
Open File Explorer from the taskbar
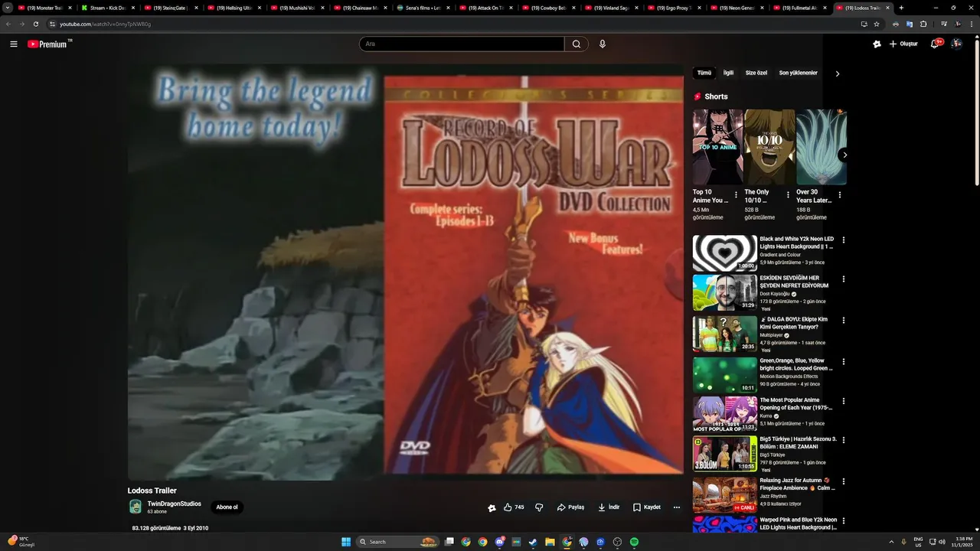pos(550,542)
